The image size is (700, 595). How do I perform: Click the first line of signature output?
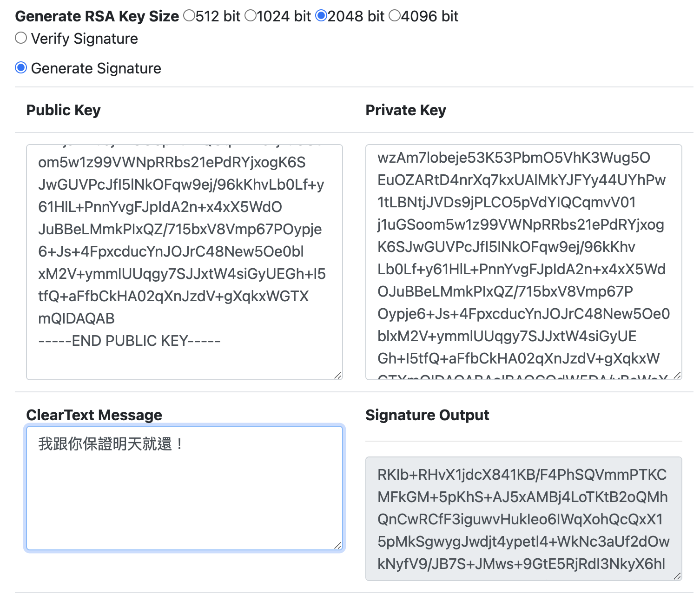tap(522, 475)
